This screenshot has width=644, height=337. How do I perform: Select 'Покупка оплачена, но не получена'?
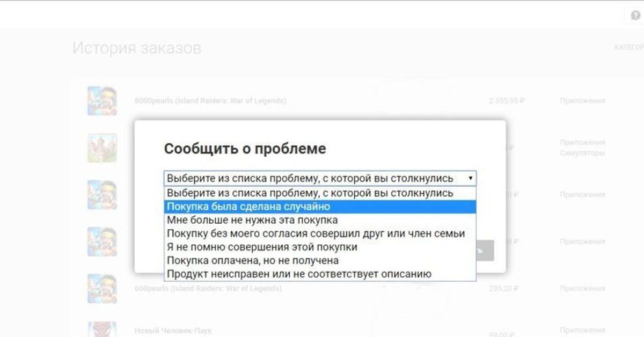click(320, 260)
